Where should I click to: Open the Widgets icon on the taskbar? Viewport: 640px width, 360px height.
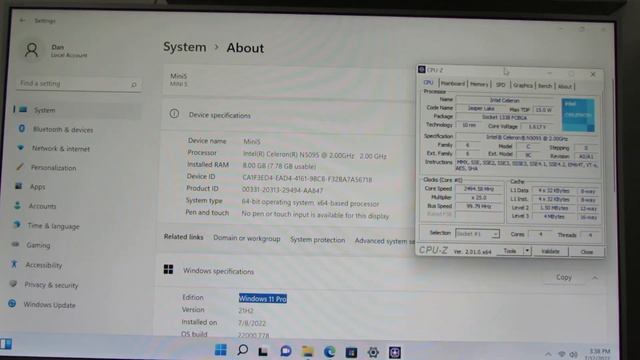click(x=6, y=344)
